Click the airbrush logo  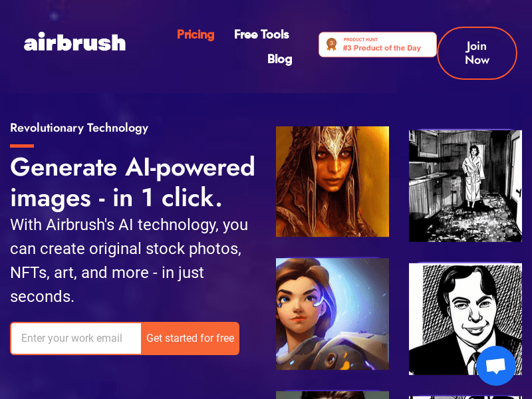pos(74,42)
